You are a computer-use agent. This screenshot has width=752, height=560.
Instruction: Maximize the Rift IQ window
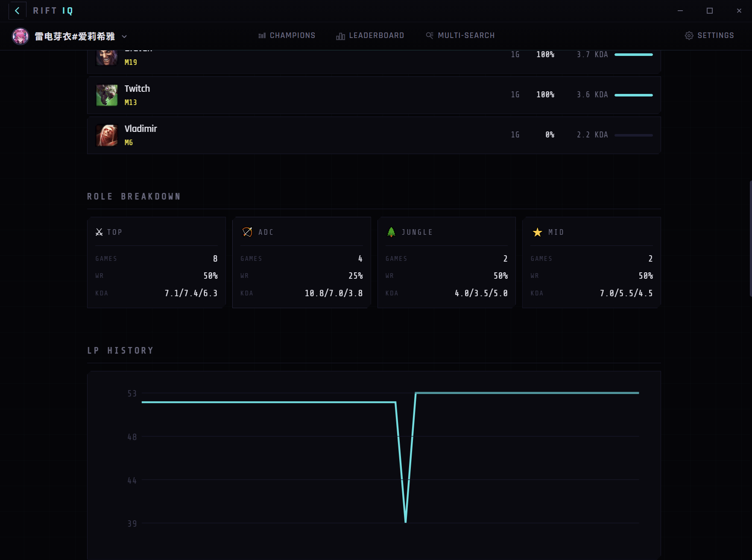709,11
